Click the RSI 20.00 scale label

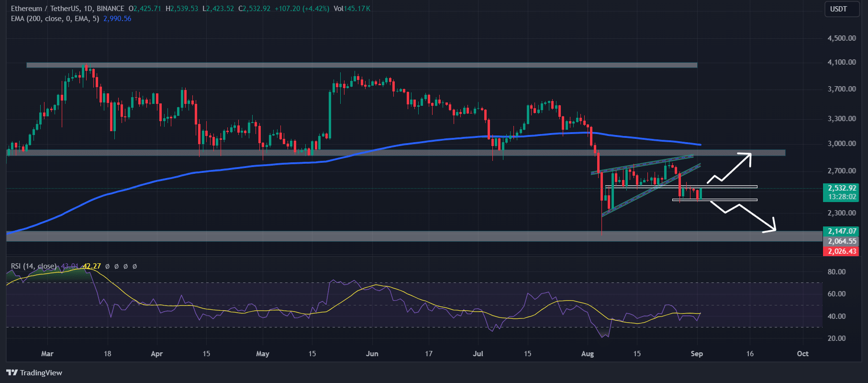tap(837, 338)
